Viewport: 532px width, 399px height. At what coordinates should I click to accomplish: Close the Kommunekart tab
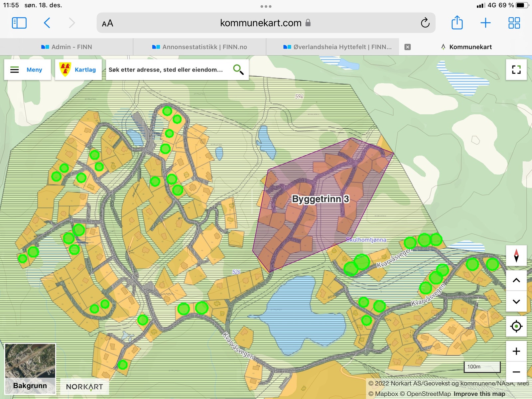click(407, 47)
